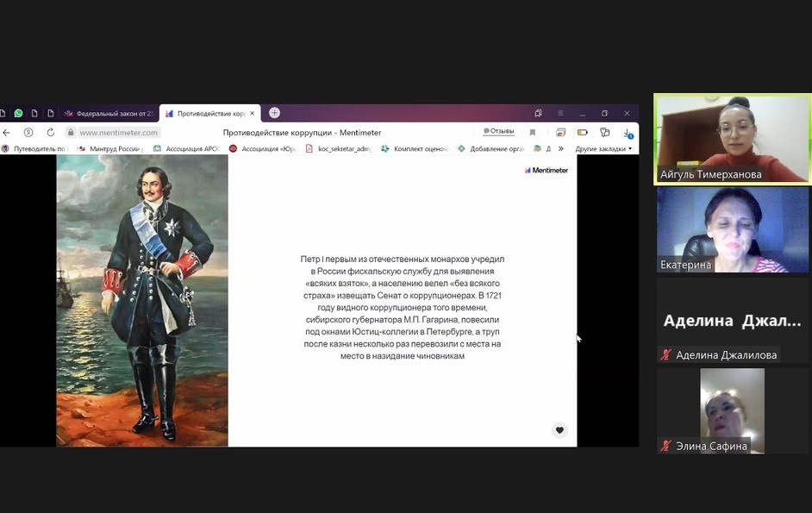Click the bookmark icon in the address bar
This screenshot has height=513, width=812.
coord(533,133)
